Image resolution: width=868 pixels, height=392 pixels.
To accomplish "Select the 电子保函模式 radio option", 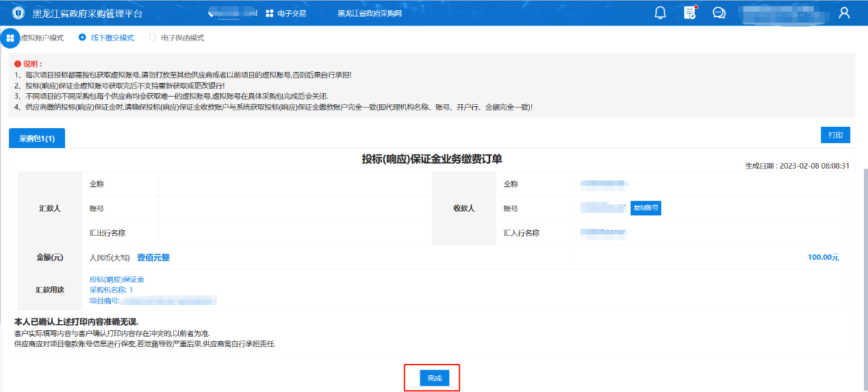I will [x=153, y=38].
